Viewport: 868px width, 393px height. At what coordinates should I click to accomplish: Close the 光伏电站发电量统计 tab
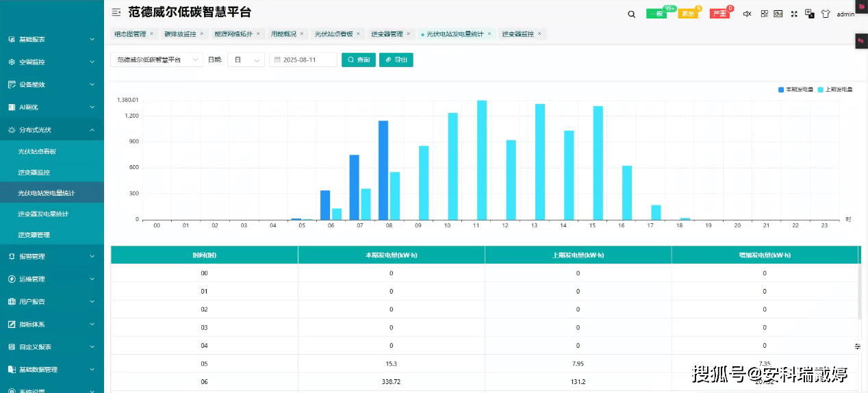489,34
